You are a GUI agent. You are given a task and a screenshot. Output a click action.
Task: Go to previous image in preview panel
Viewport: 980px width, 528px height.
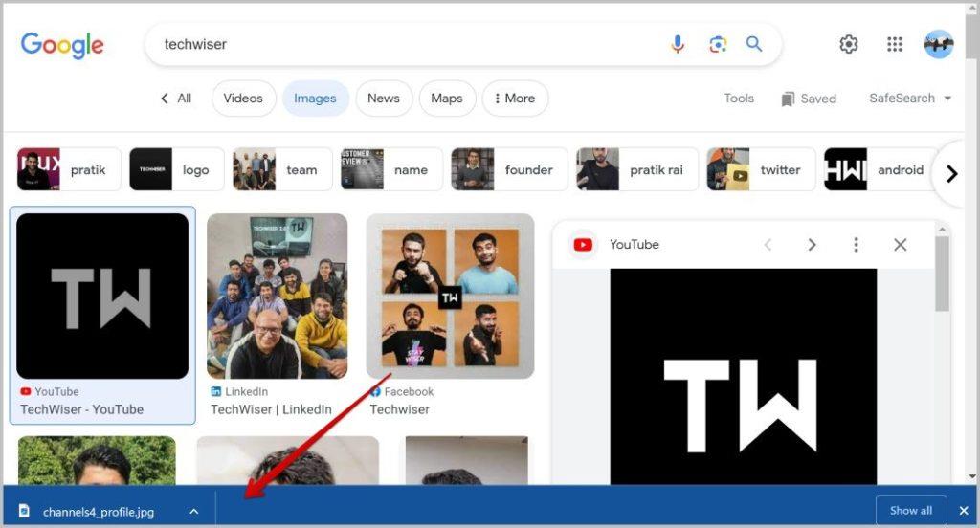coord(768,245)
